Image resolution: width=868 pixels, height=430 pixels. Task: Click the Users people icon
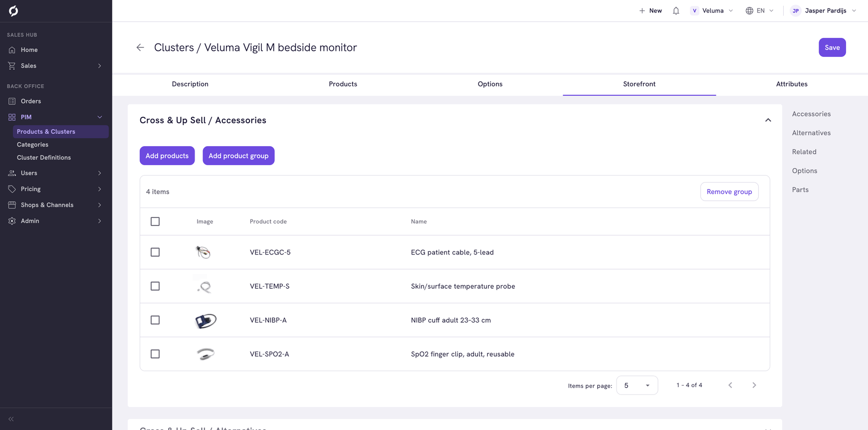click(12, 173)
